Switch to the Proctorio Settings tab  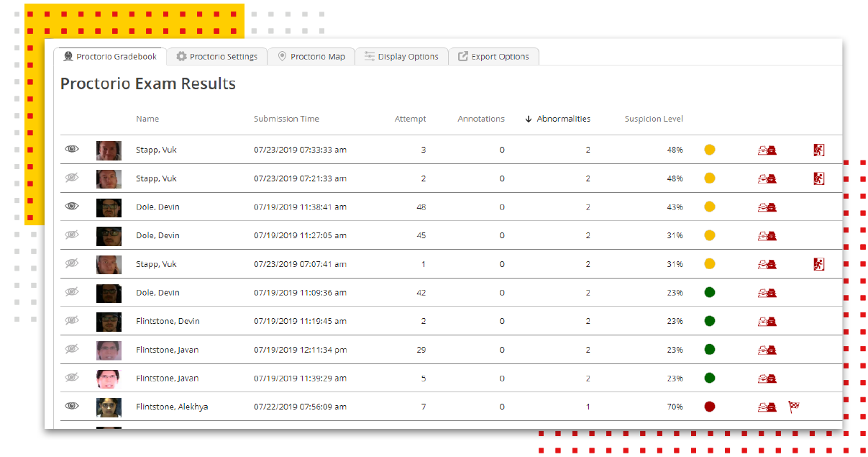(216, 56)
